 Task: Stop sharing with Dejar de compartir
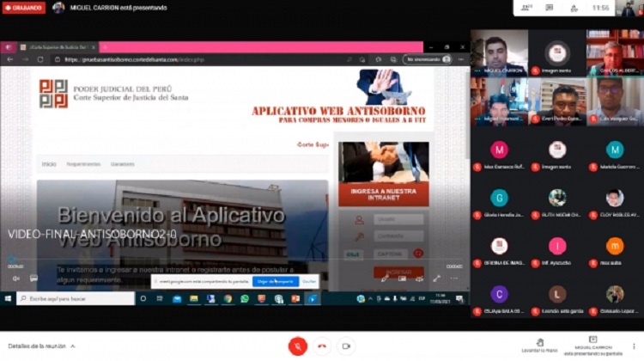click(275, 281)
